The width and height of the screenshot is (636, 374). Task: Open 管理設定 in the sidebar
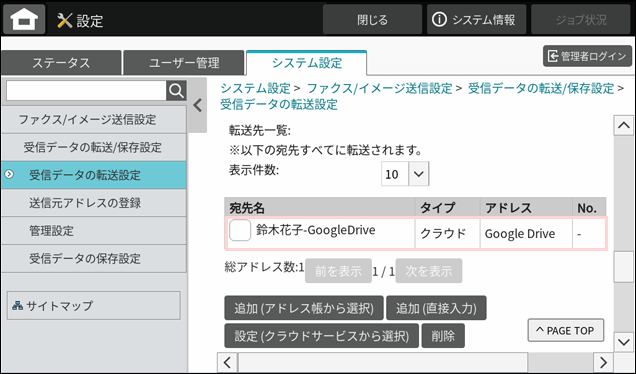point(94,231)
